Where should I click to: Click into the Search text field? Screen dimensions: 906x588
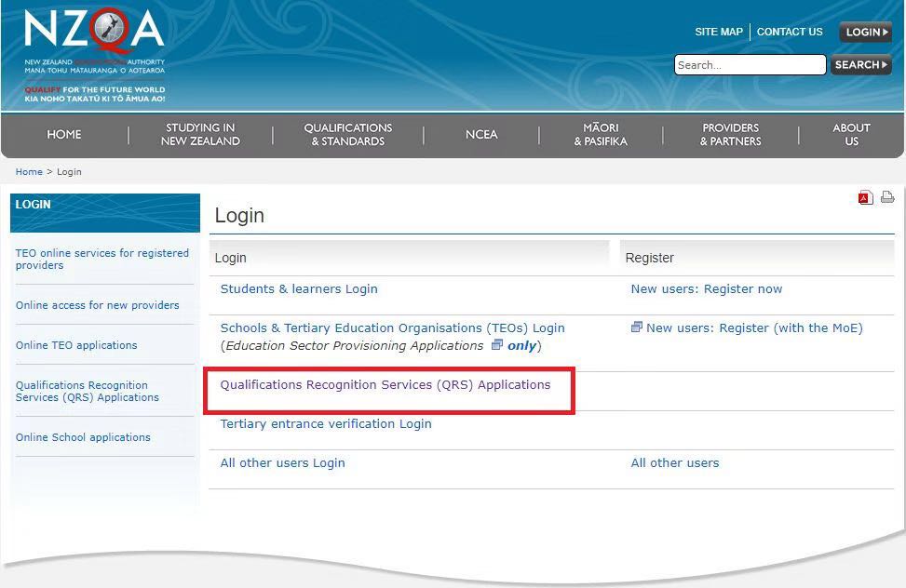[749, 65]
